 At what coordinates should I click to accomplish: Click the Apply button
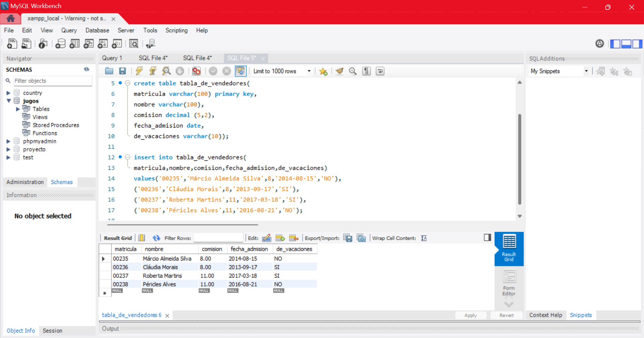coord(471,315)
